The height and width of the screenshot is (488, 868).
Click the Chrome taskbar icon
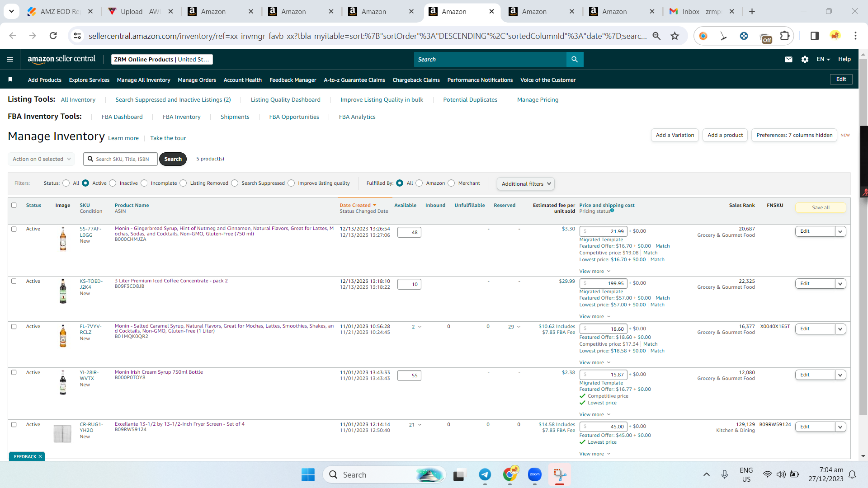(510, 474)
